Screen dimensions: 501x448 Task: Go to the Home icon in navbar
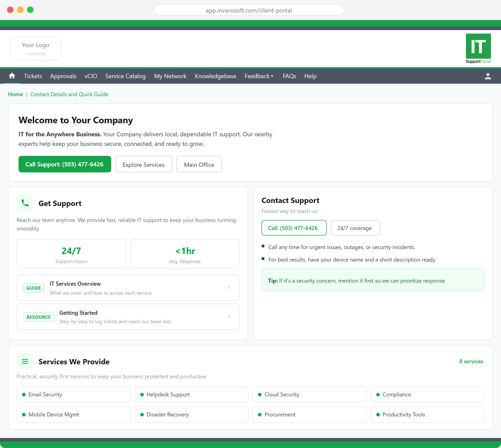(x=12, y=76)
